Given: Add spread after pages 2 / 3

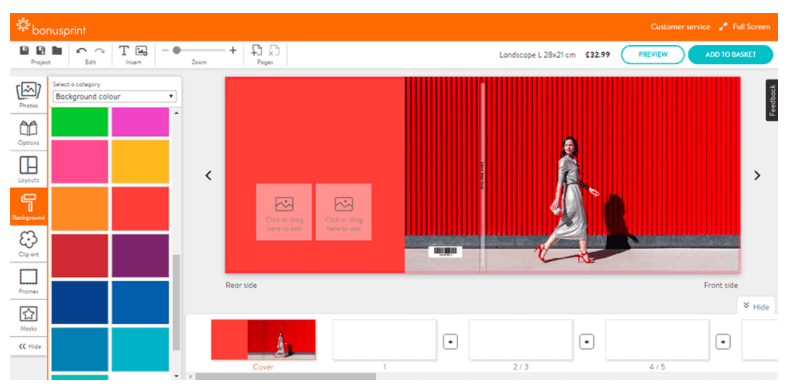Looking at the screenshot, I should click(586, 342).
